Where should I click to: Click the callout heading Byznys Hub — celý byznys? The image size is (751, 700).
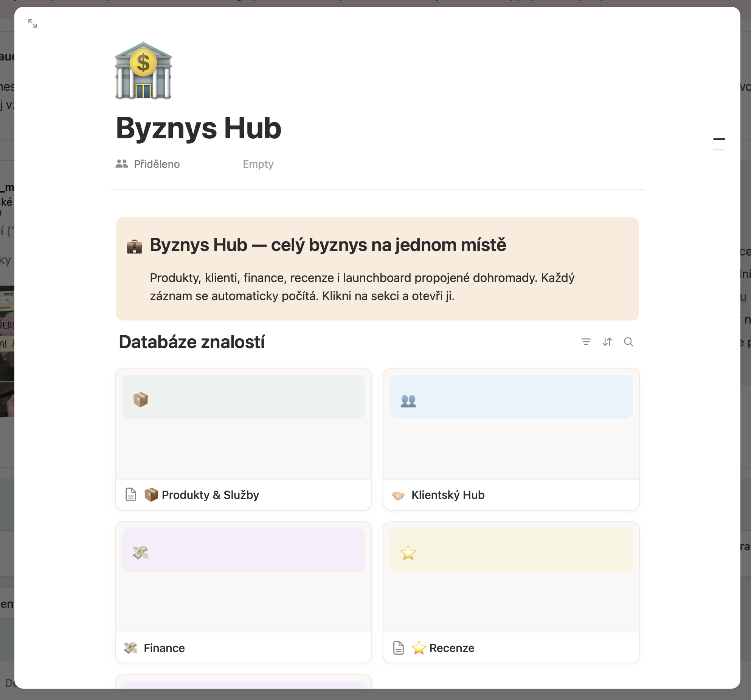pyautogui.click(x=328, y=245)
